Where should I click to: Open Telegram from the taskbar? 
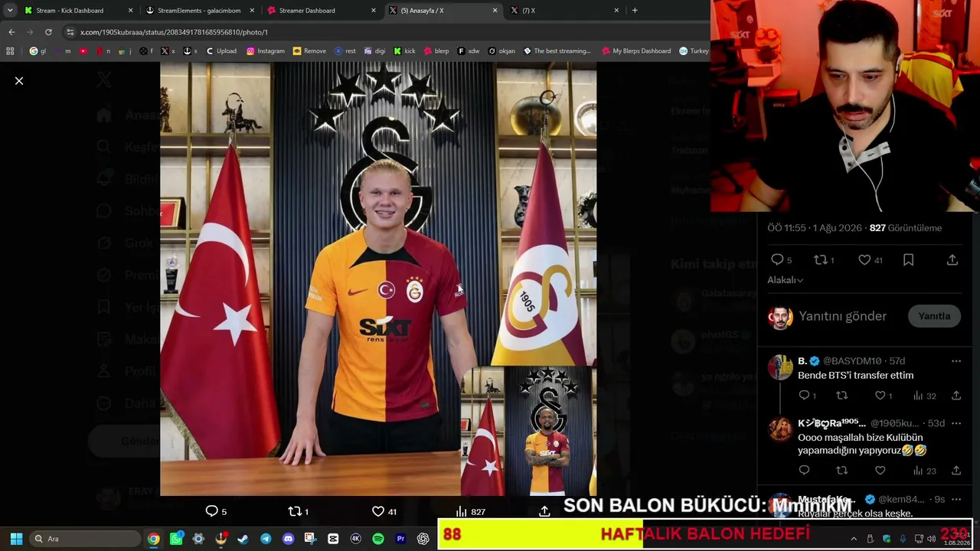[x=266, y=539]
